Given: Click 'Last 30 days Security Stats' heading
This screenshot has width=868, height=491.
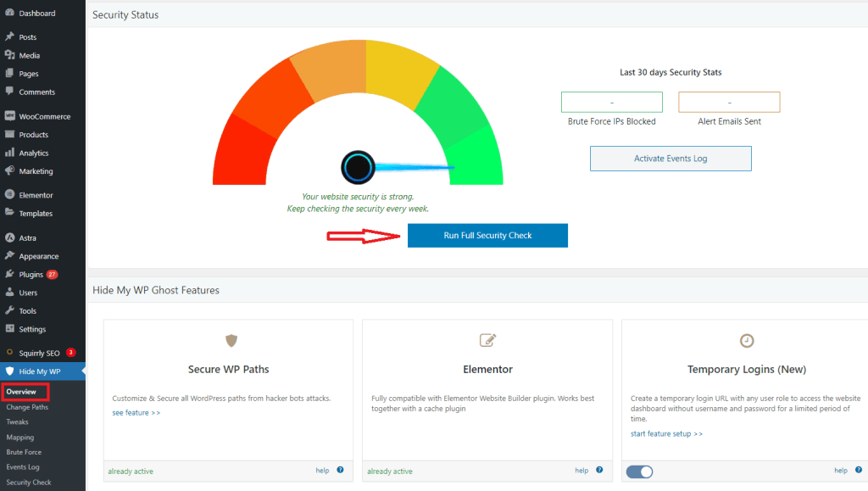Looking at the screenshot, I should coord(670,73).
